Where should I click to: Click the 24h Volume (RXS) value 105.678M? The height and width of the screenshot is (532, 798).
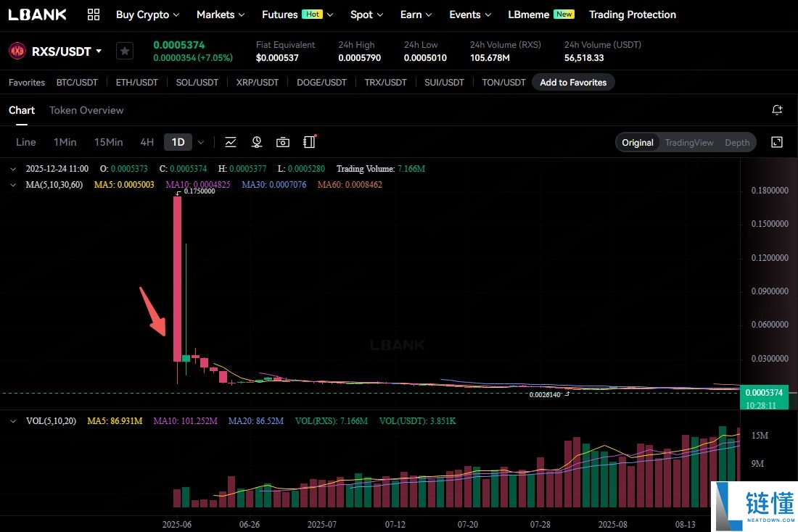(490, 58)
